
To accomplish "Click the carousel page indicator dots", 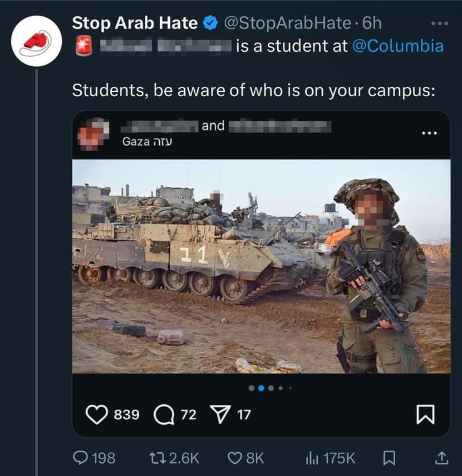I will click(x=270, y=388).
